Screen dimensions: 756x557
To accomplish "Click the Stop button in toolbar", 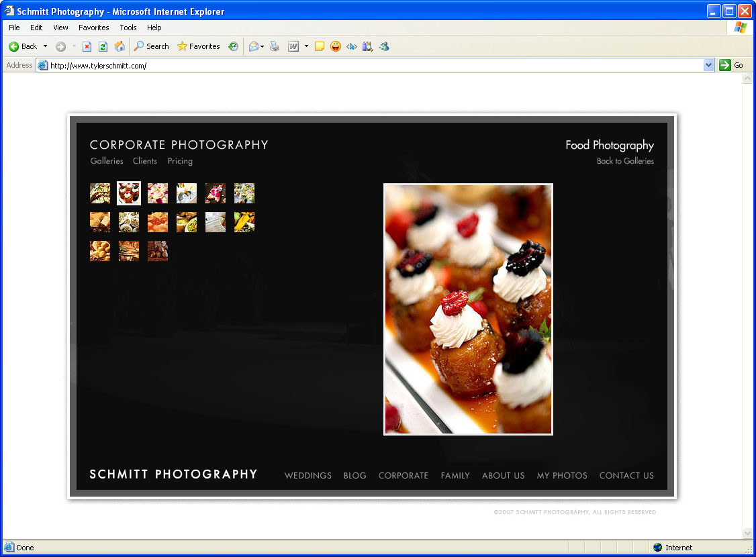I will tap(87, 46).
